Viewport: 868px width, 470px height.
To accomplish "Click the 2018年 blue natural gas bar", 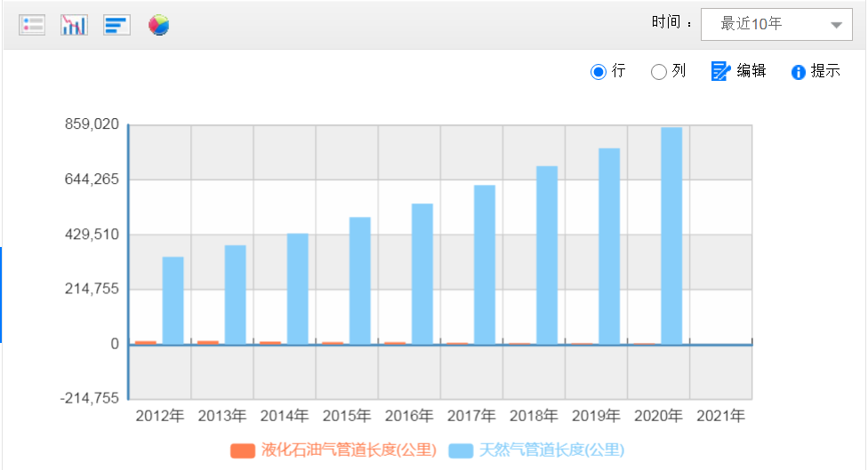I will (547, 256).
